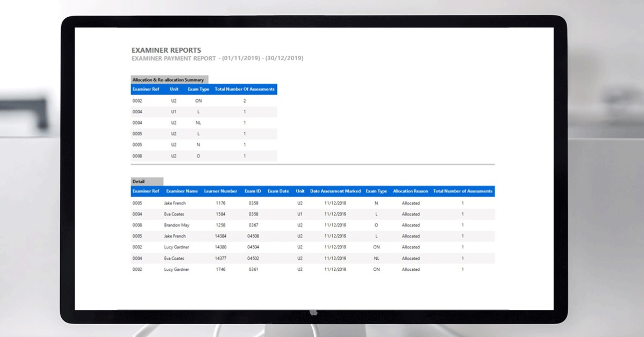Select exam ID 04502 cell
644x337 pixels.
253,259
